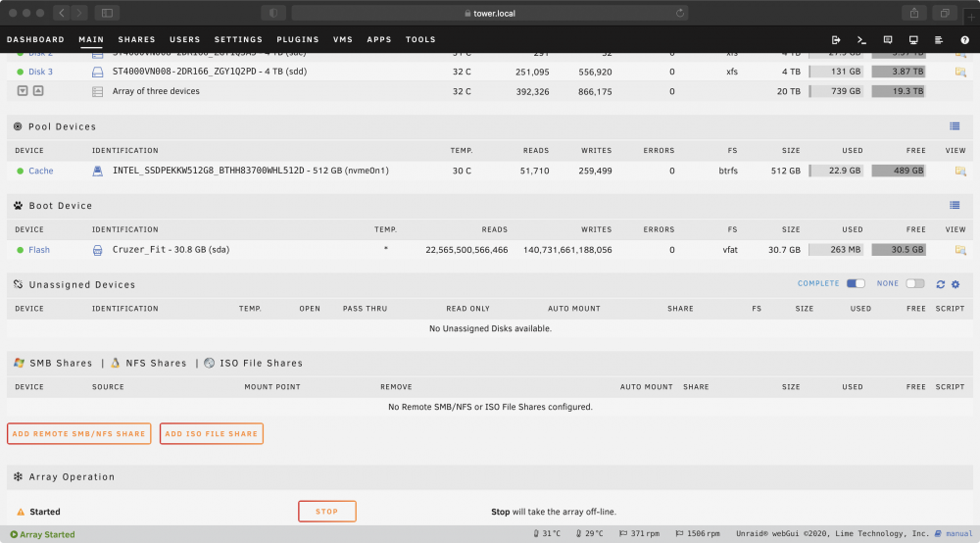This screenshot has width=980, height=543.
Task: Click Disk 3 free bar 3.87 TB
Action: (x=899, y=72)
